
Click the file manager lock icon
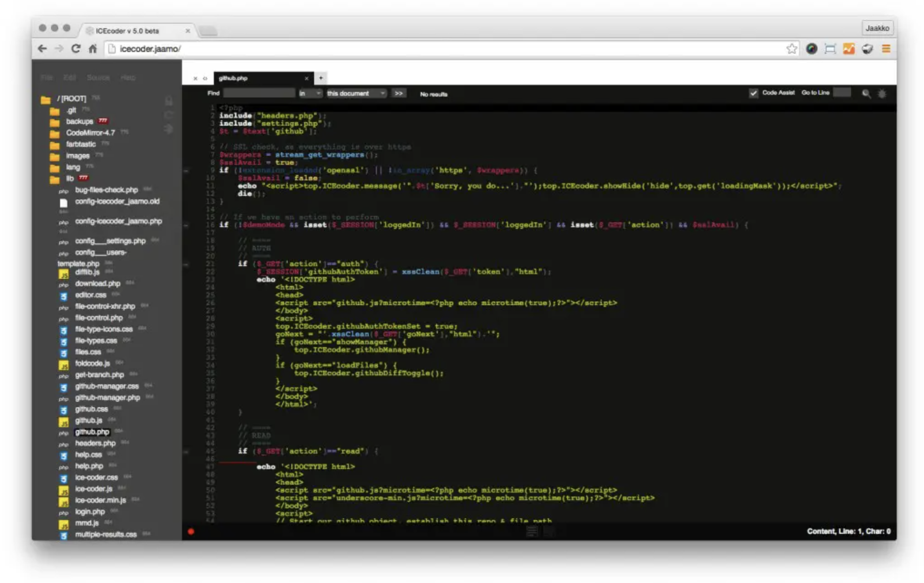168,100
